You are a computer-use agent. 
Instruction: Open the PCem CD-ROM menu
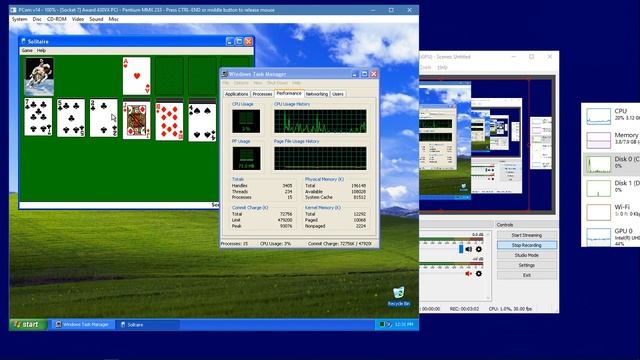pos(56,19)
